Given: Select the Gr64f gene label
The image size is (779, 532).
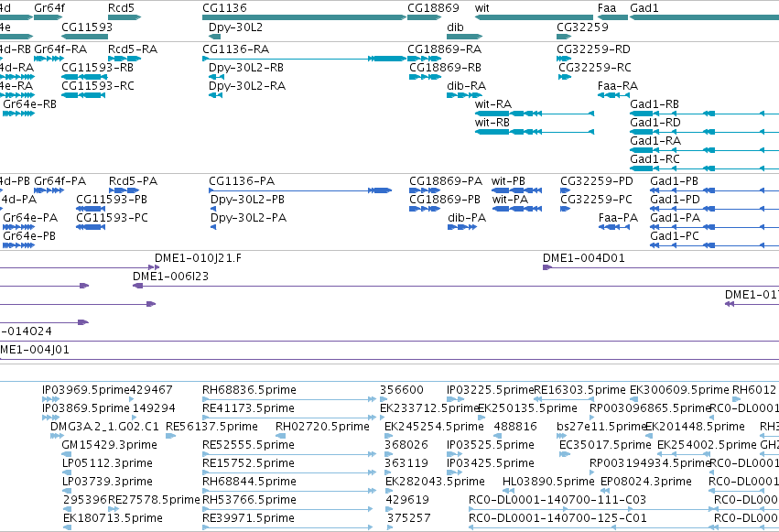Looking at the screenshot, I should [x=49, y=8].
